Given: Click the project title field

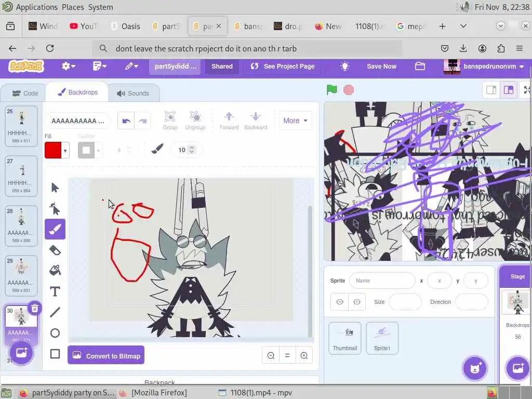Looking at the screenshot, I should [175, 66].
